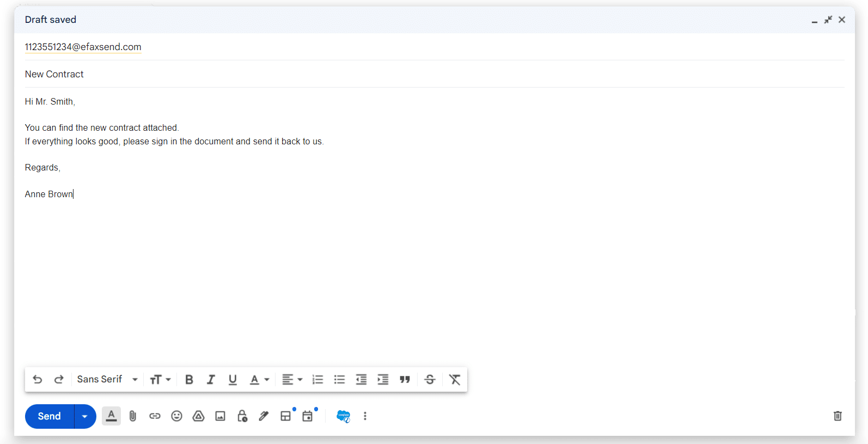Insert a signature with the pen icon

click(264, 416)
